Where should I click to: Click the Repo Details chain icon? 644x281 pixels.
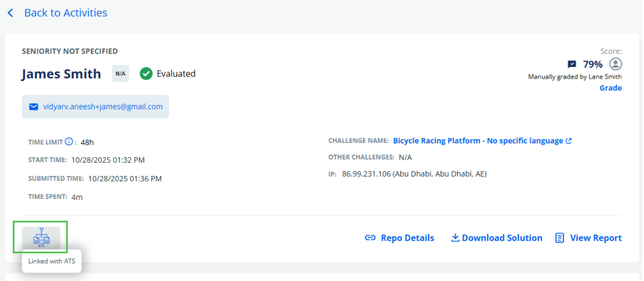point(370,238)
